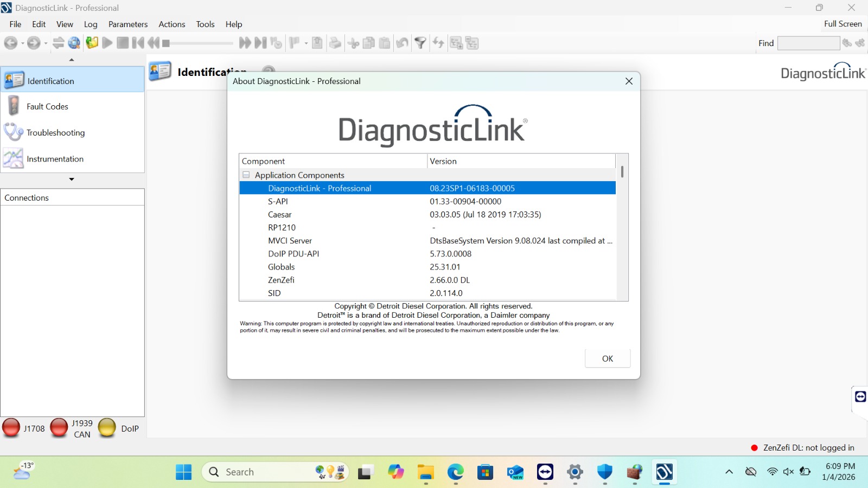Close the About DiagnosticLink dialog
Image resolution: width=868 pixels, height=488 pixels.
629,81
